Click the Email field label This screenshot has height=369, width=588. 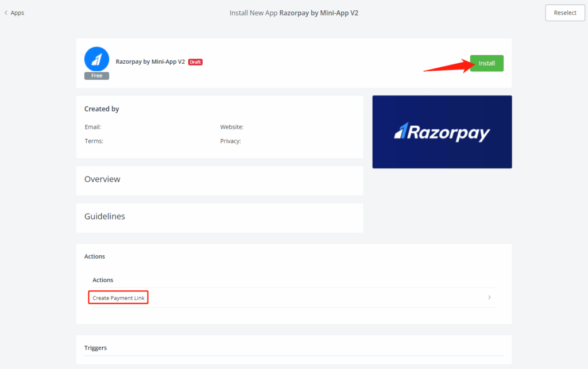coord(92,127)
